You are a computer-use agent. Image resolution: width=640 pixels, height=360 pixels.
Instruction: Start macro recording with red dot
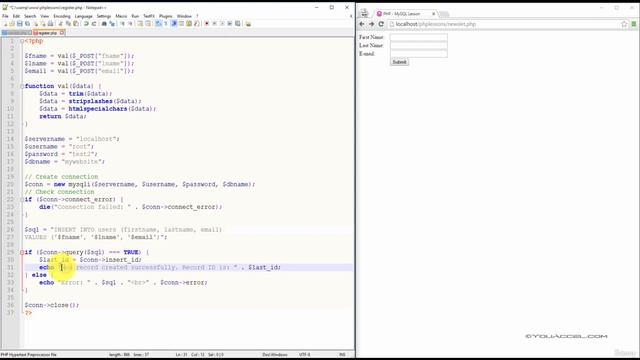pos(207,24)
